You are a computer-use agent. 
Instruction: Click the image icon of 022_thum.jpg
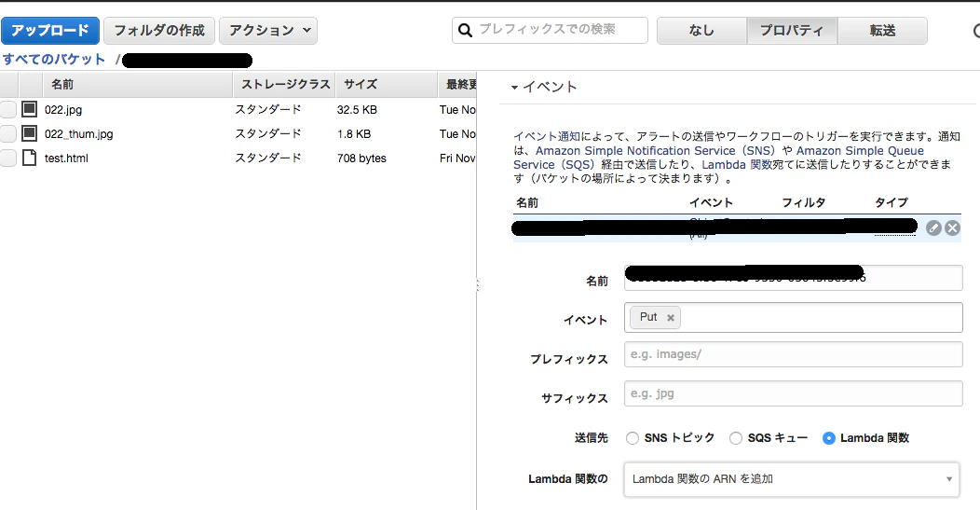(x=30, y=133)
